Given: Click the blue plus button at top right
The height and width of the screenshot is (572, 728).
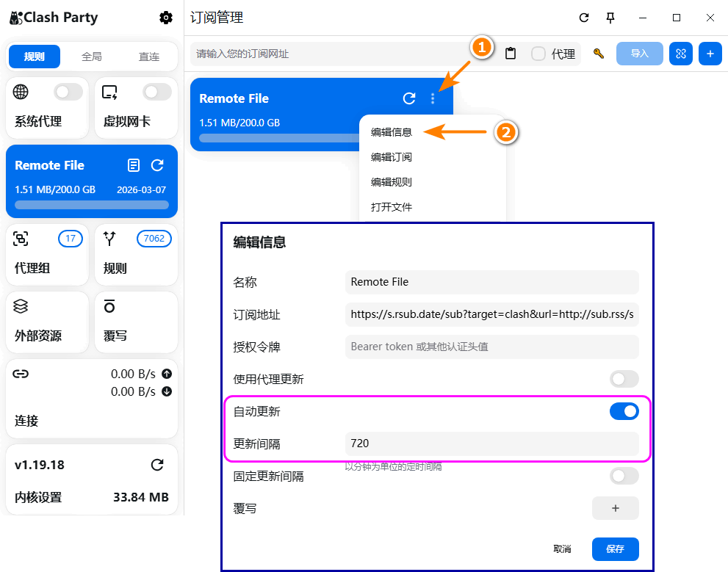Looking at the screenshot, I should (710, 54).
